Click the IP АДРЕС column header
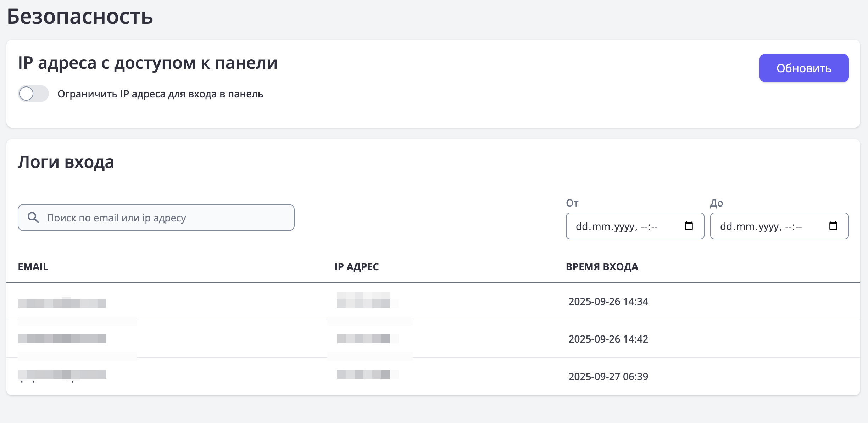 [x=356, y=267]
